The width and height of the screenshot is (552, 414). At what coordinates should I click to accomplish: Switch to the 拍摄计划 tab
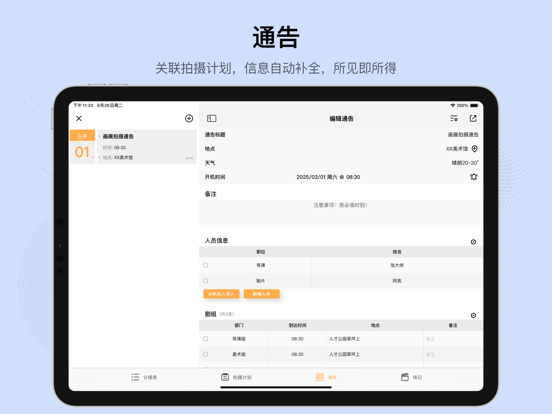pos(236,377)
